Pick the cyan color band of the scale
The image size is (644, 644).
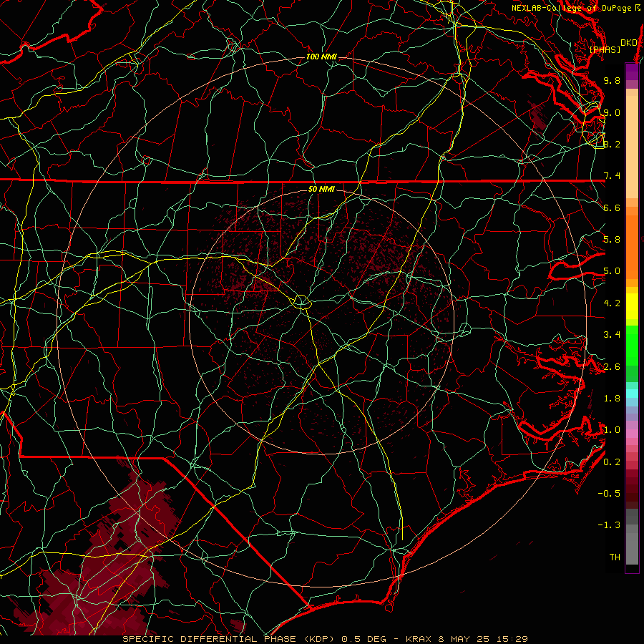point(632,393)
